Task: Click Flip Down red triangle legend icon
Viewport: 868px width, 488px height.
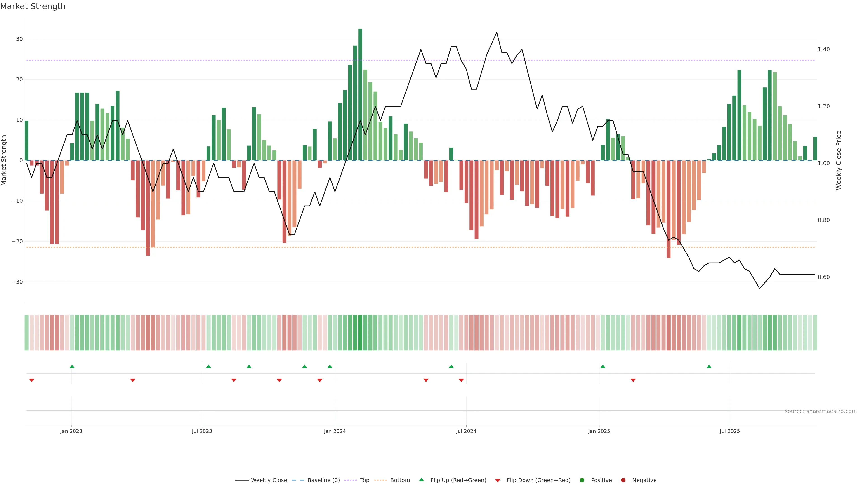Action: coord(498,480)
